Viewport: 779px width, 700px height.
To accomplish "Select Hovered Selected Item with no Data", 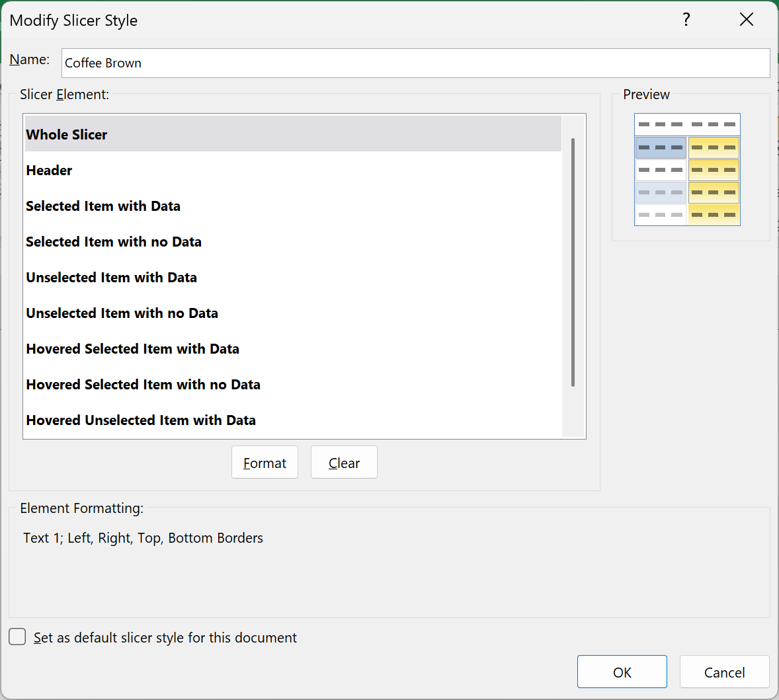I will click(293, 385).
